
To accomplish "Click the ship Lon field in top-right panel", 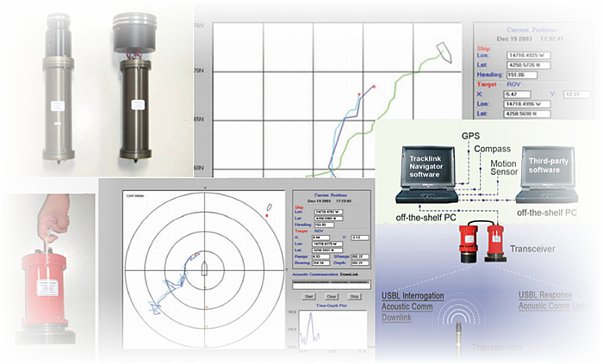I will [528, 55].
